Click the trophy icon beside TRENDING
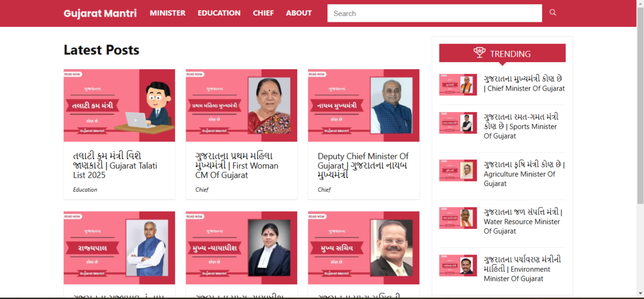The height and width of the screenshot is (299, 644). [x=479, y=53]
